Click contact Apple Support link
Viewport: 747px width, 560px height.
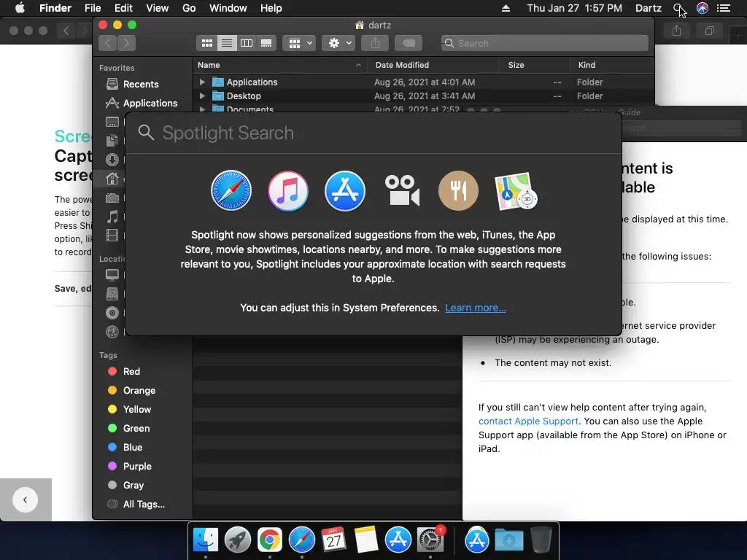528,421
